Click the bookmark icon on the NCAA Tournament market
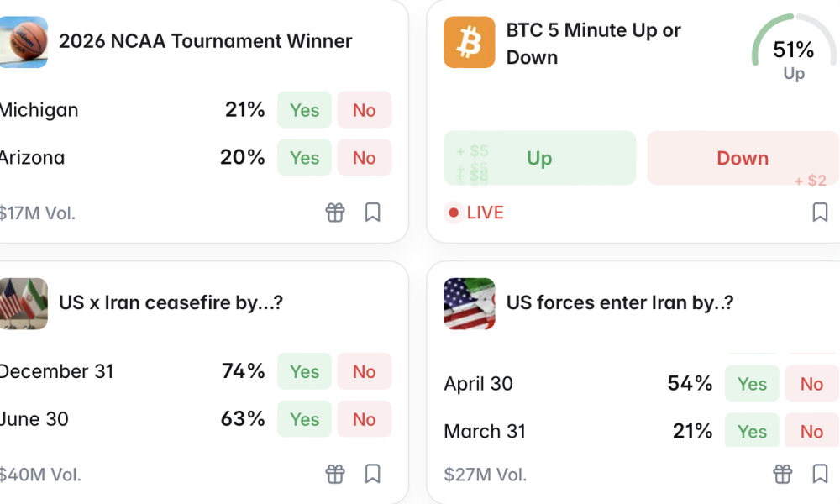Image resolution: width=840 pixels, height=504 pixels. point(372,213)
